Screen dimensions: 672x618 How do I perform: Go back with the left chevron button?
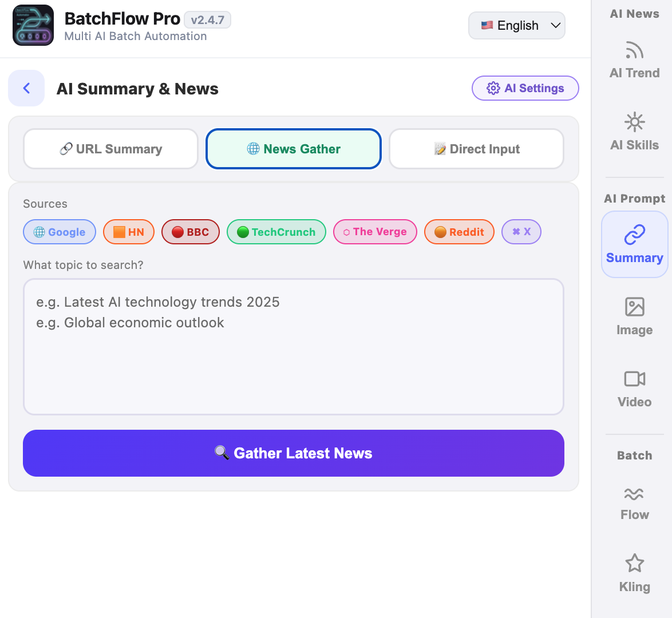click(x=26, y=88)
